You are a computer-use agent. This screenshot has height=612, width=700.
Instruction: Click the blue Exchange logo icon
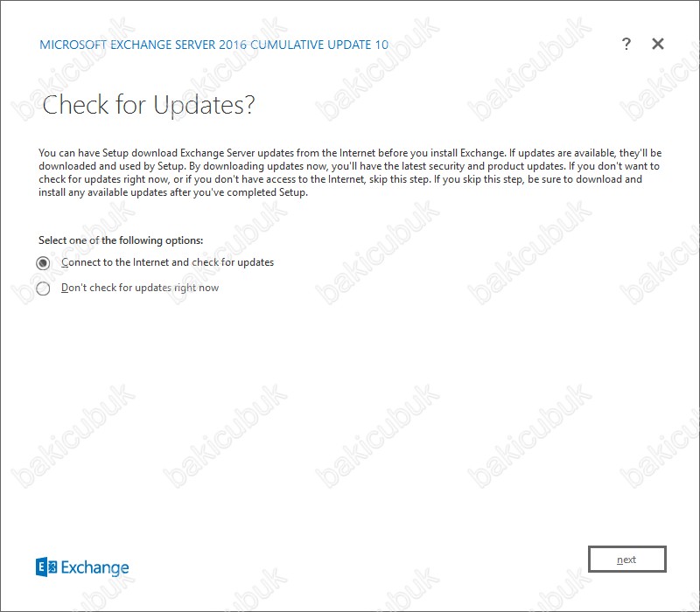[46, 567]
